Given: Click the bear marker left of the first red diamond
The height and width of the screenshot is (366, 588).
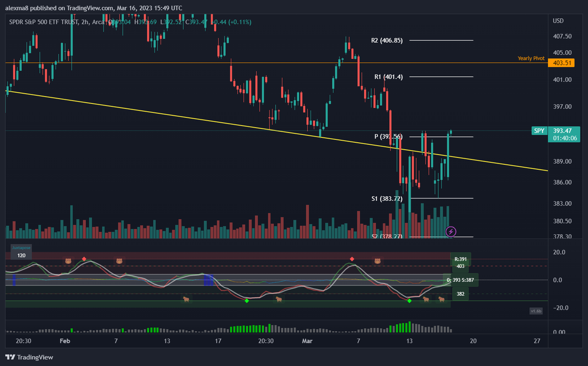Looking at the screenshot, I should (68, 261).
